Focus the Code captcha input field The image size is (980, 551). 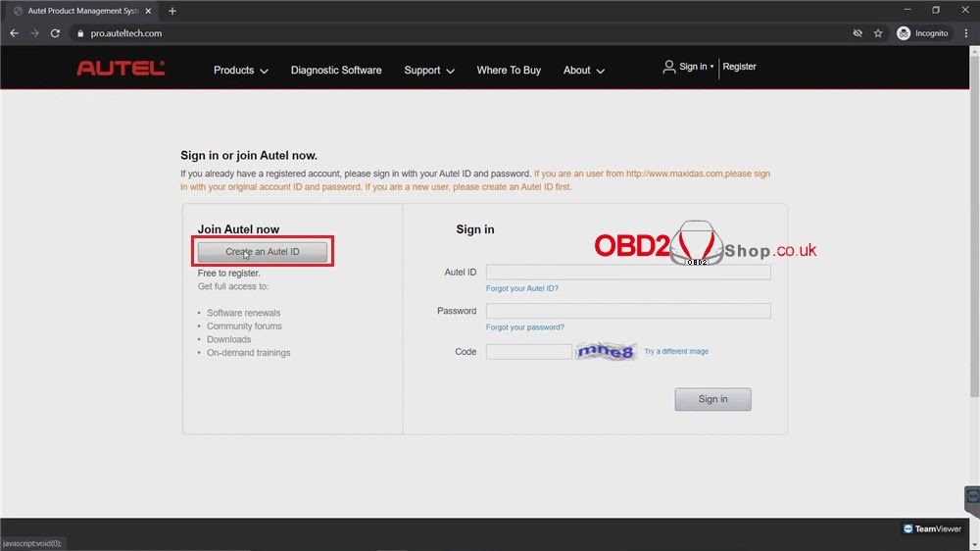pos(529,352)
